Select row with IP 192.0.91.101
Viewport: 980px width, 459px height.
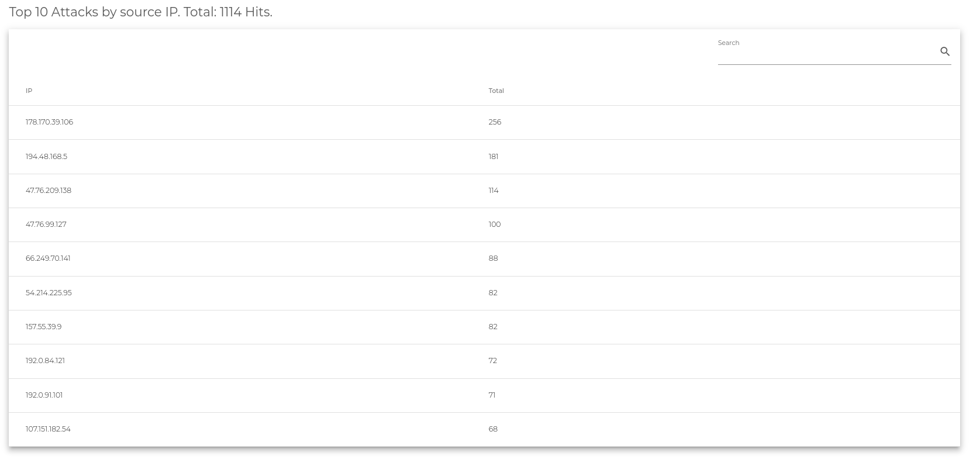[484, 395]
